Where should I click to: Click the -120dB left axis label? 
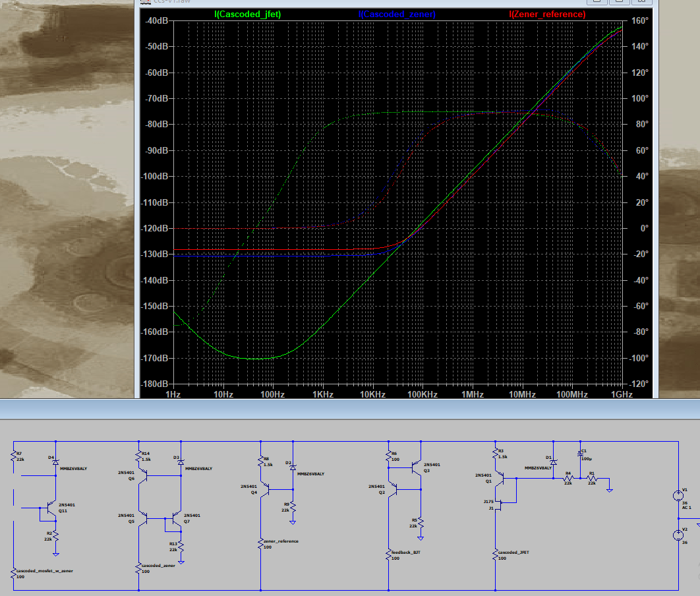coord(155,228)
